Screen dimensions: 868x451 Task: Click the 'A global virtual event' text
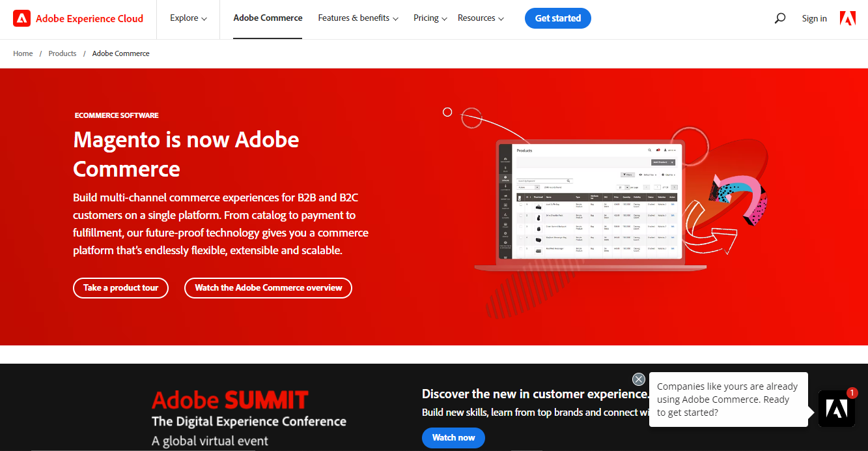click(x=210, y=441)
